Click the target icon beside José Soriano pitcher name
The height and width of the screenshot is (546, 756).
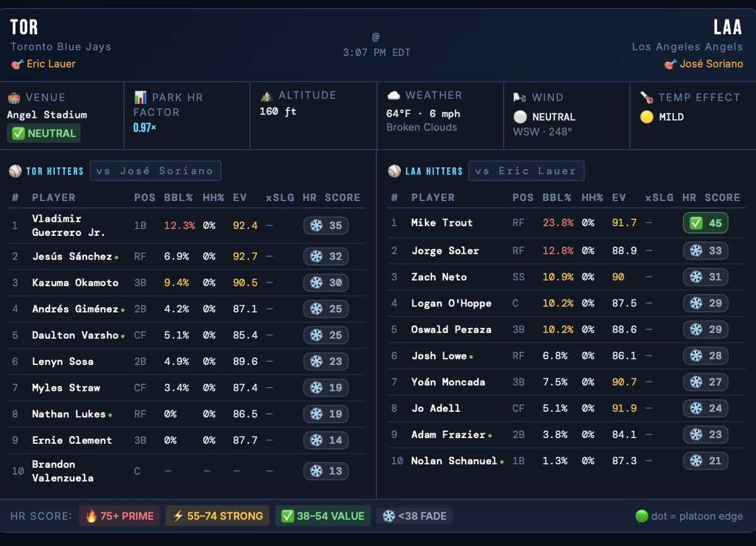(670, 64)
